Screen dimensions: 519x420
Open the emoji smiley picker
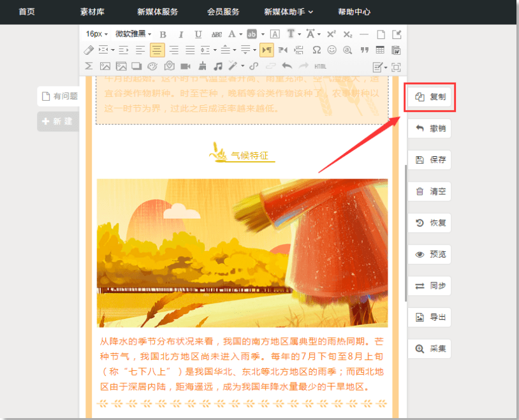click(x=332, y=50)
